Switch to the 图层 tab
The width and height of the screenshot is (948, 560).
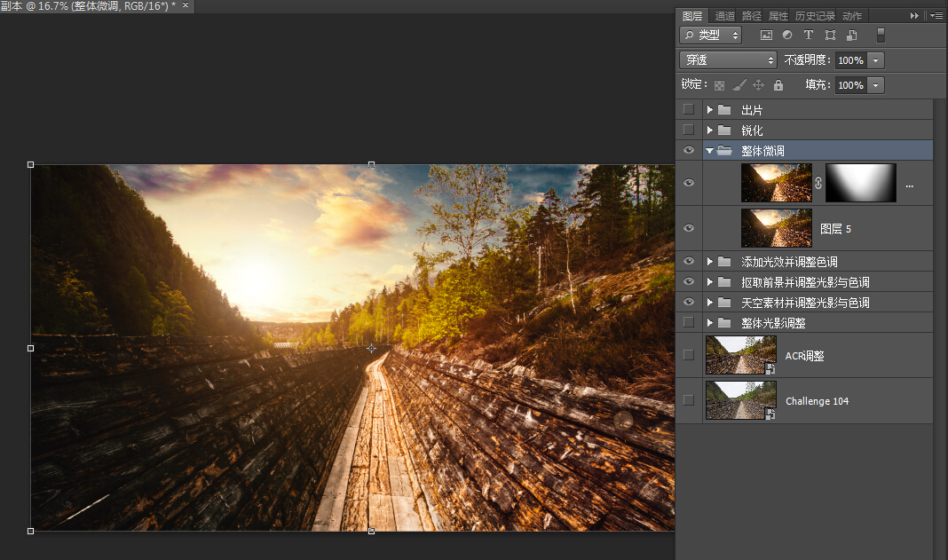692,16
